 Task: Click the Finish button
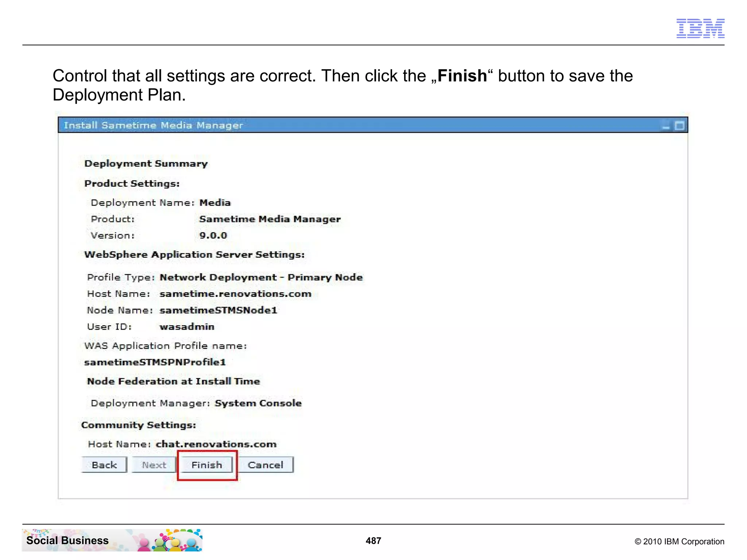(207, 465)
